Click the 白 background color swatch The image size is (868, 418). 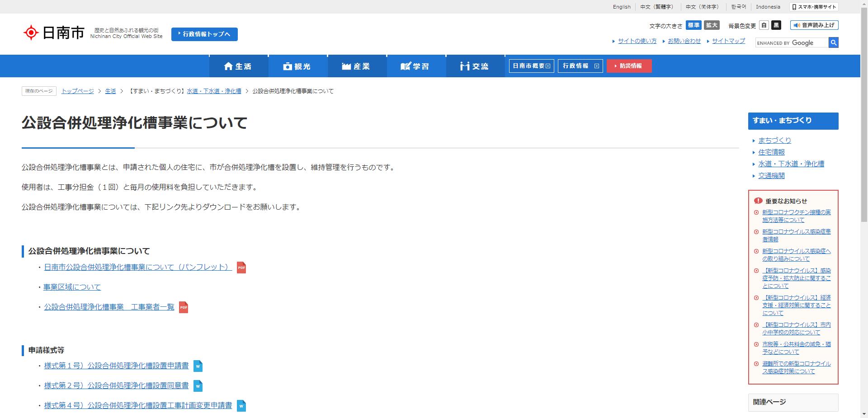pyautogui.click(x=764, y=26)
